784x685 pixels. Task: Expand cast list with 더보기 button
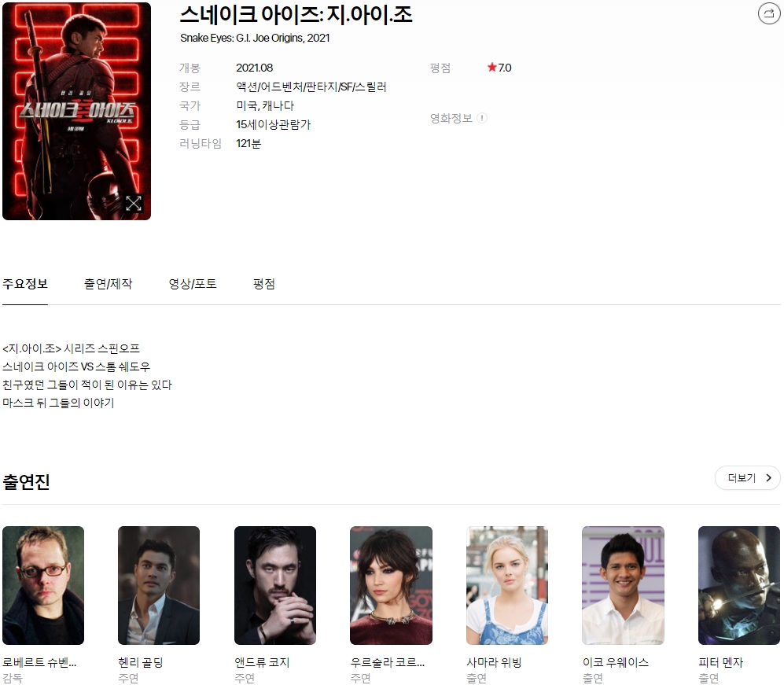[747, 477]
